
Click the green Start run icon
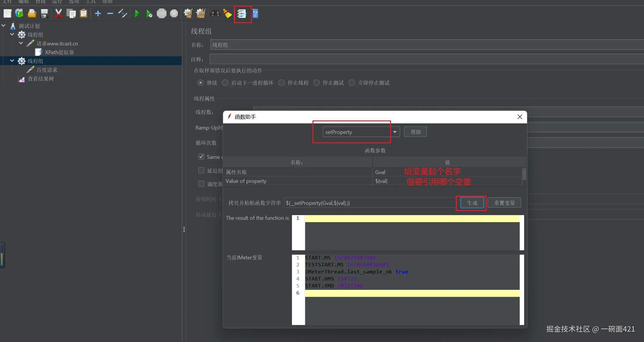click(x=137, y=13)
